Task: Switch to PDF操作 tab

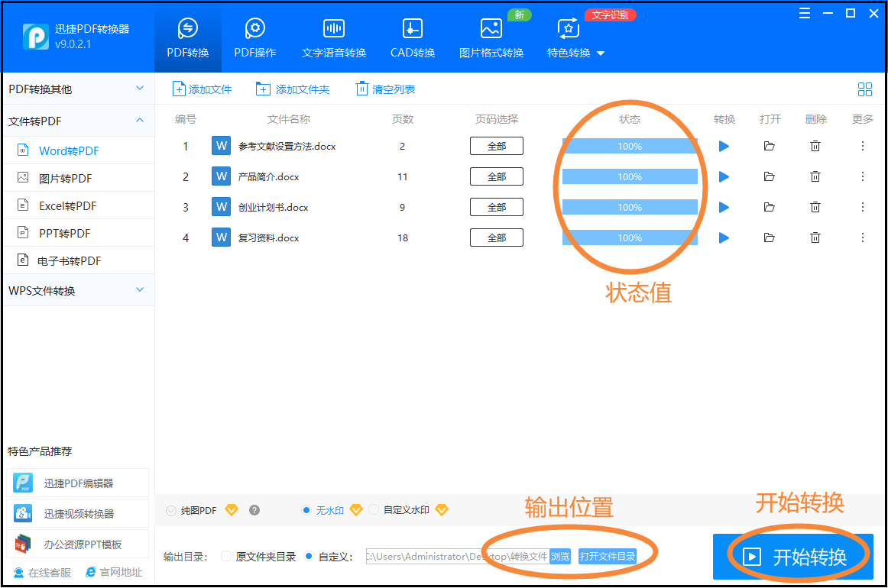Action: click(x=254, y=38)
